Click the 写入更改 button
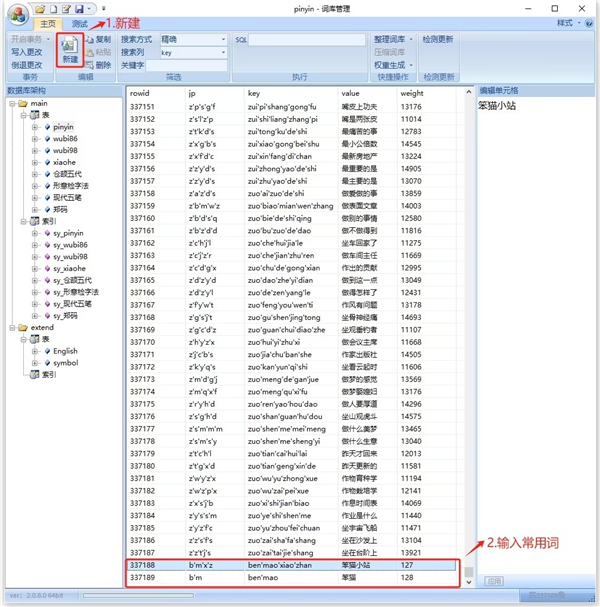 (x=28, y=52)
